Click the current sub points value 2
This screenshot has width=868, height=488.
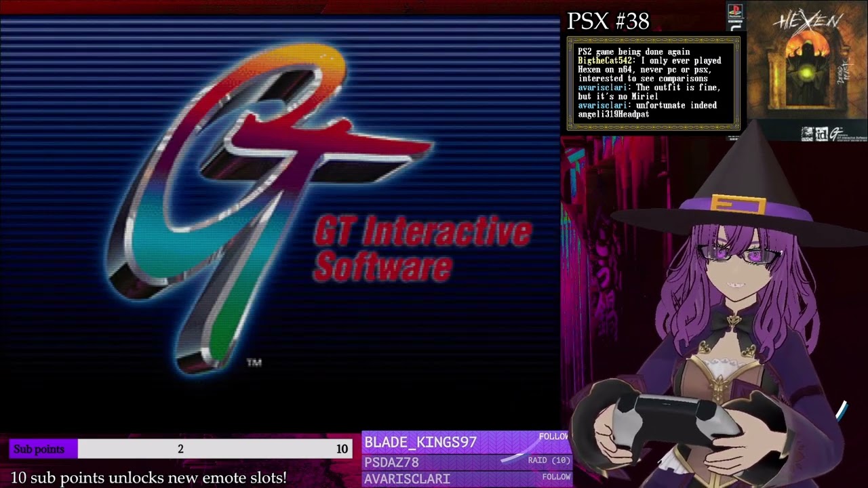coord(180,449)
